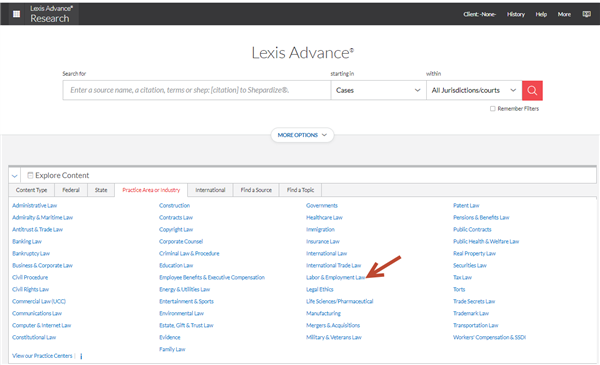This screenshot has height=365, width=600.
Task: Click the Explore Content panel icon
Action: point(30,175)
